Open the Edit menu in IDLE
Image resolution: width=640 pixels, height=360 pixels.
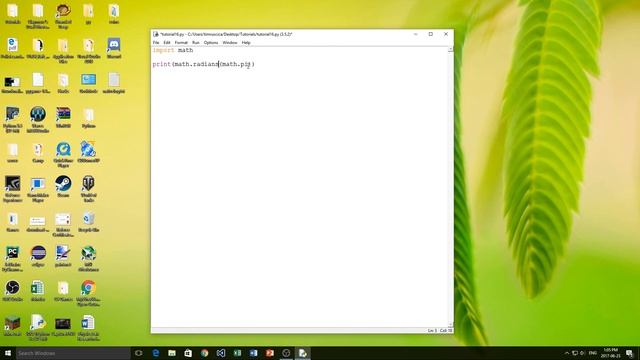[167, 42]
